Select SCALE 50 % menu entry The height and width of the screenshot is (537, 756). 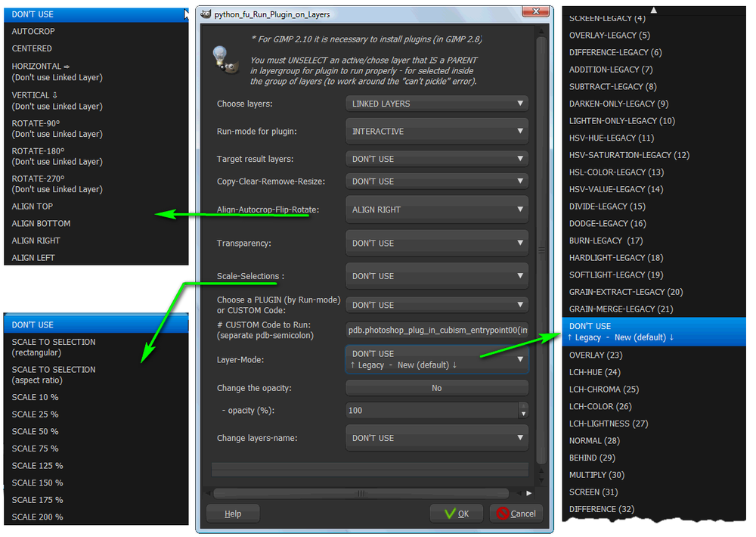96,432
